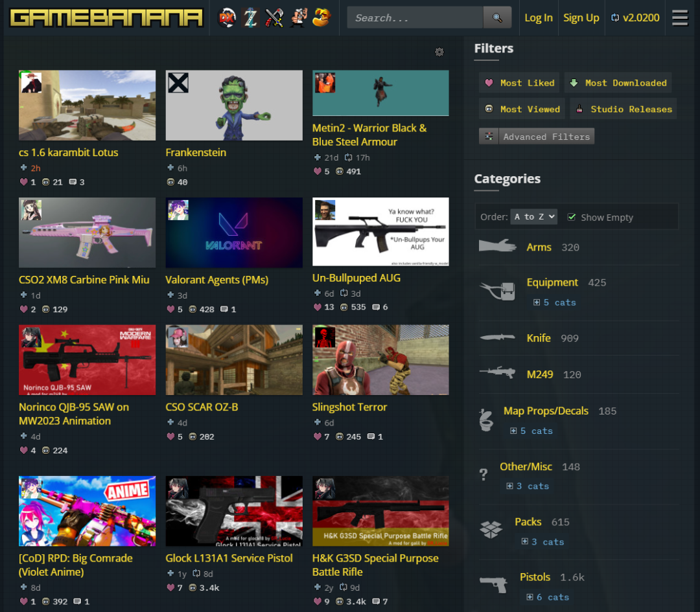The image size is (700, 612).
Task: Toggle the Show Empty checkbox
Action: tap(572, 217)
